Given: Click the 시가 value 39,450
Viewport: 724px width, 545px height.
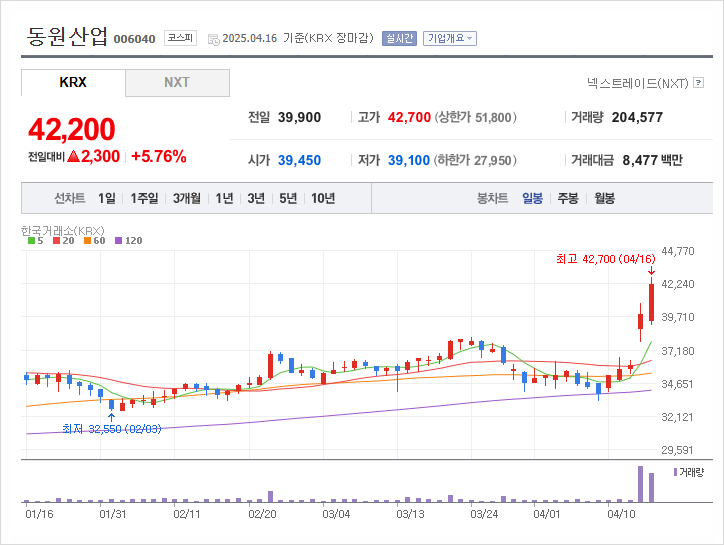Looking at the screenshot, I should (x=299, y=160).
